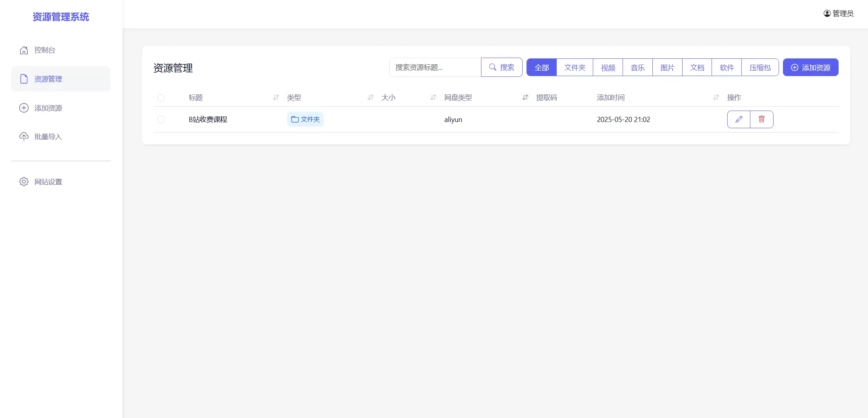Click the 添加资源 button at top right
The image size is (868, 418).
[x=810, y=67]
